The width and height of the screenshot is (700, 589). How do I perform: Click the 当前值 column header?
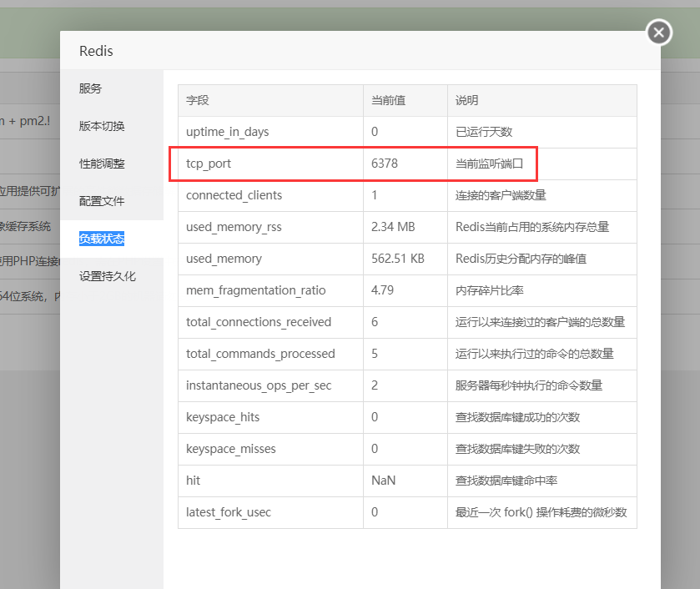tap(389, 100)
